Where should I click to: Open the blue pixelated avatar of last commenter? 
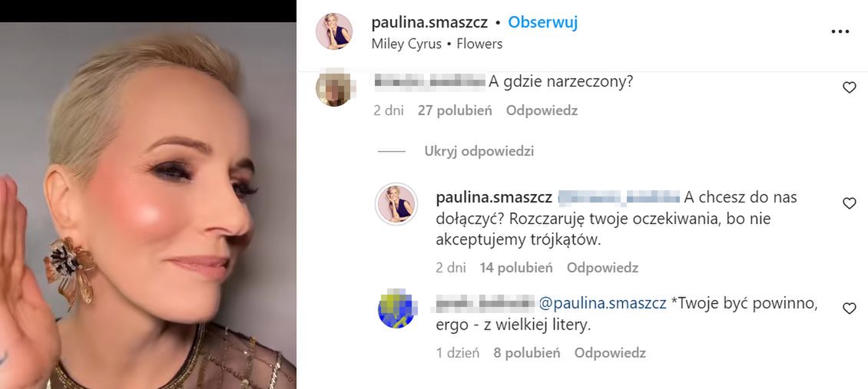(396, 308)
